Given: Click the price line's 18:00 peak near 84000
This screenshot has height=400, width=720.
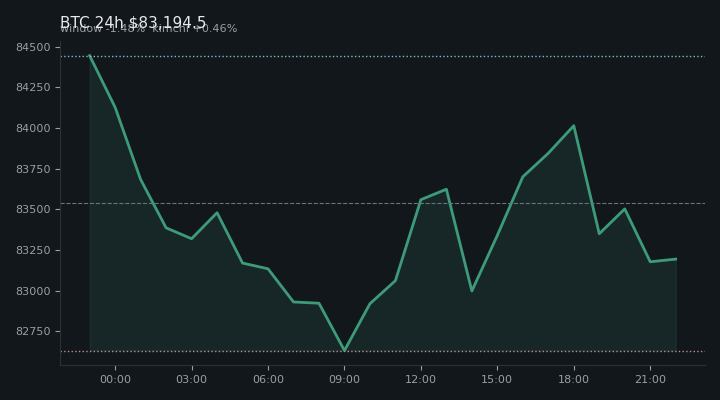Looking at the screenshot, I should click(574, 125).
